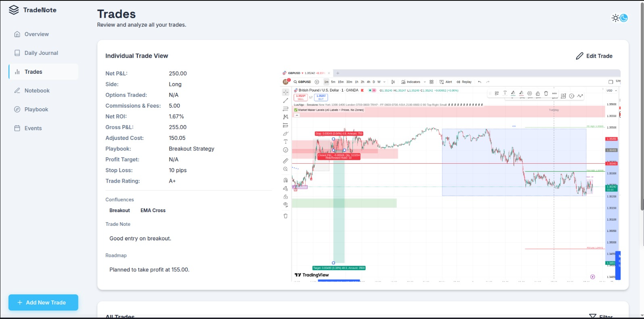Image resolution: width=644 pixels, height=319 pixels.
Task: Click the Market Maker Levels checkmark
Action: tap(296, 110)
